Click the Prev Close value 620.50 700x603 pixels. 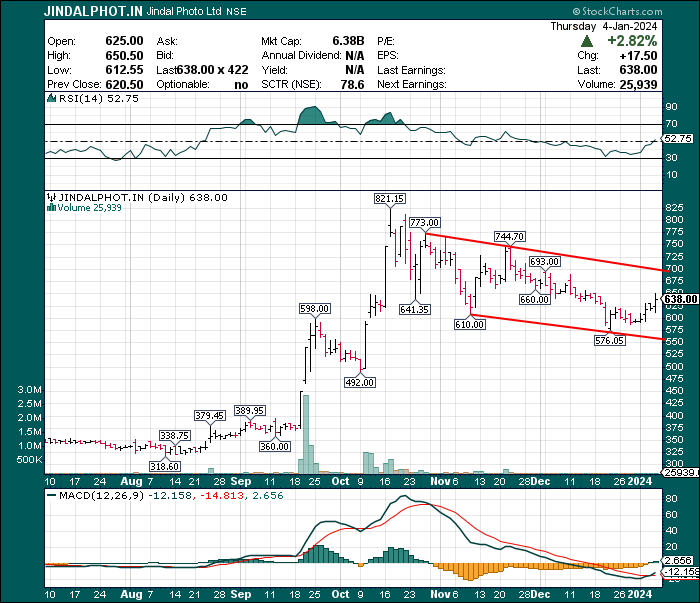[x=124, y=85]
